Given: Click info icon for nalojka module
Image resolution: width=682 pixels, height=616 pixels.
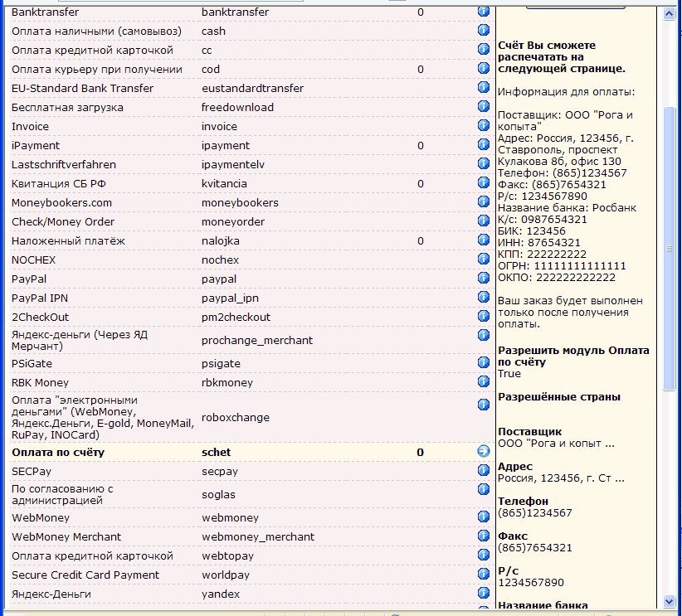Looking at the screenshot, I should 483,240.
